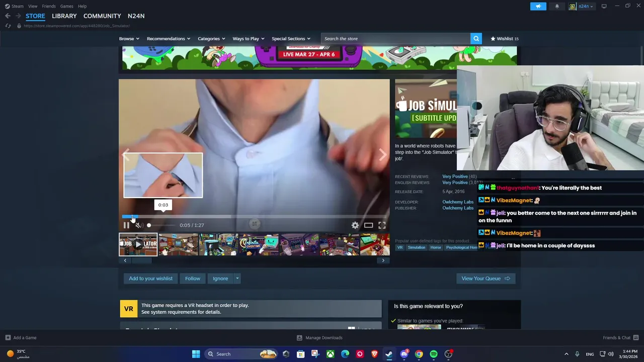Move the thumbnail strip right with the arrow
The width and height of the screenshot is (644, 362).
383,260
